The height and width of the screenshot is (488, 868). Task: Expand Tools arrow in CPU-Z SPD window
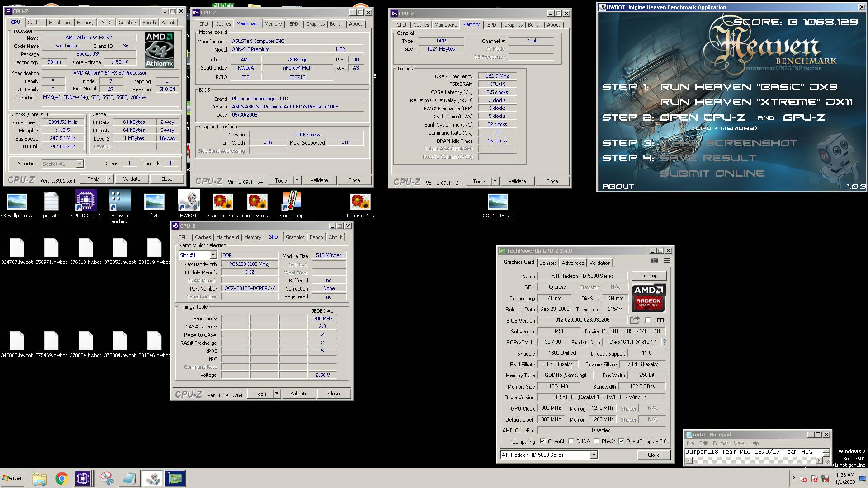click(x=277, y=394)
